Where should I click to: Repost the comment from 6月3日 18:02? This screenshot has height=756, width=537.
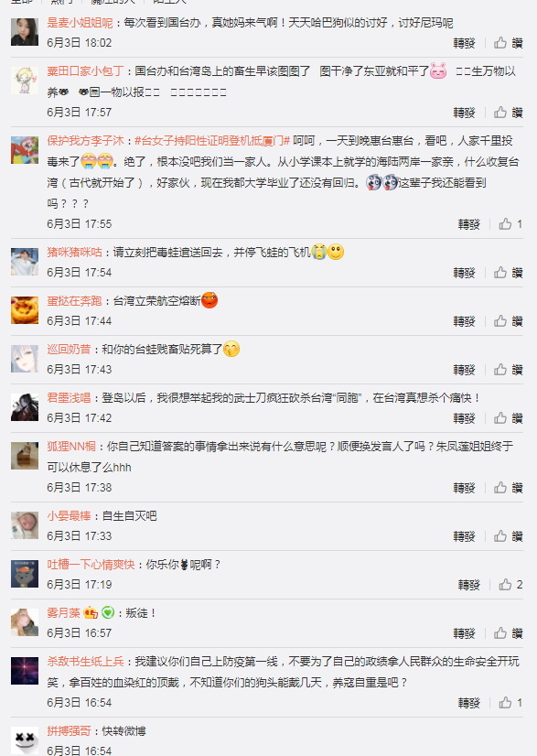click(x=464, y=43)
